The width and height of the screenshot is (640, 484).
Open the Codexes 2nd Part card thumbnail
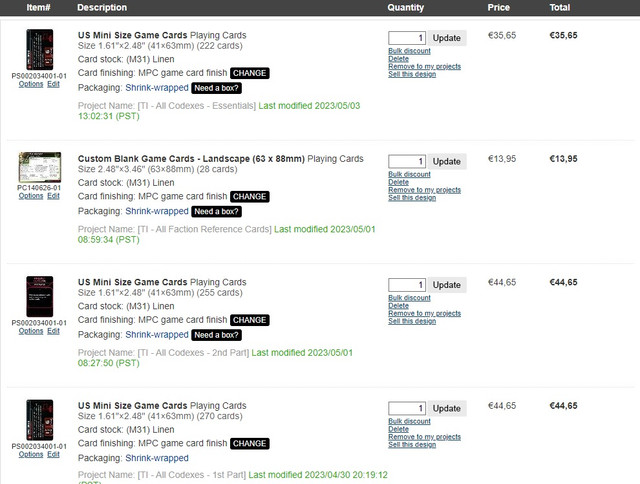[x=40, y=296]
